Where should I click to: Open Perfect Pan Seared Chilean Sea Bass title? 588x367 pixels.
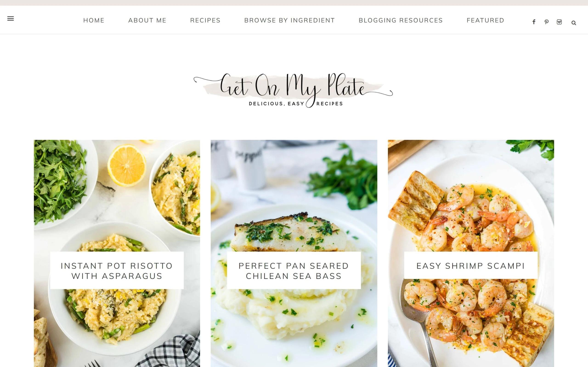[x=294, y=271]
